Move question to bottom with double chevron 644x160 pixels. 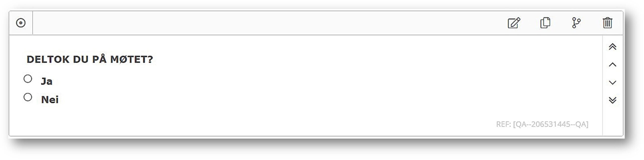[x=613, y=100]
